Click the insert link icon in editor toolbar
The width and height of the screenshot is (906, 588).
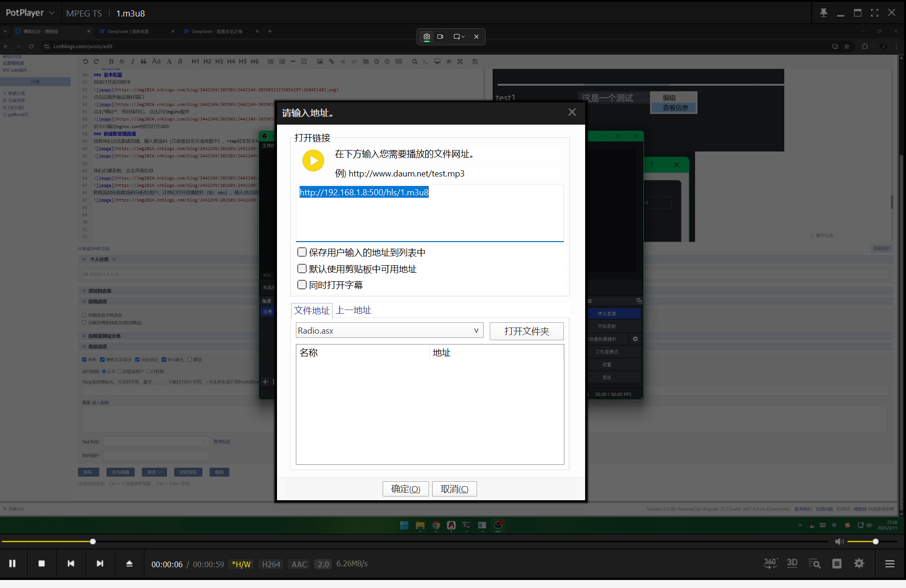click(x=331, y=61)
